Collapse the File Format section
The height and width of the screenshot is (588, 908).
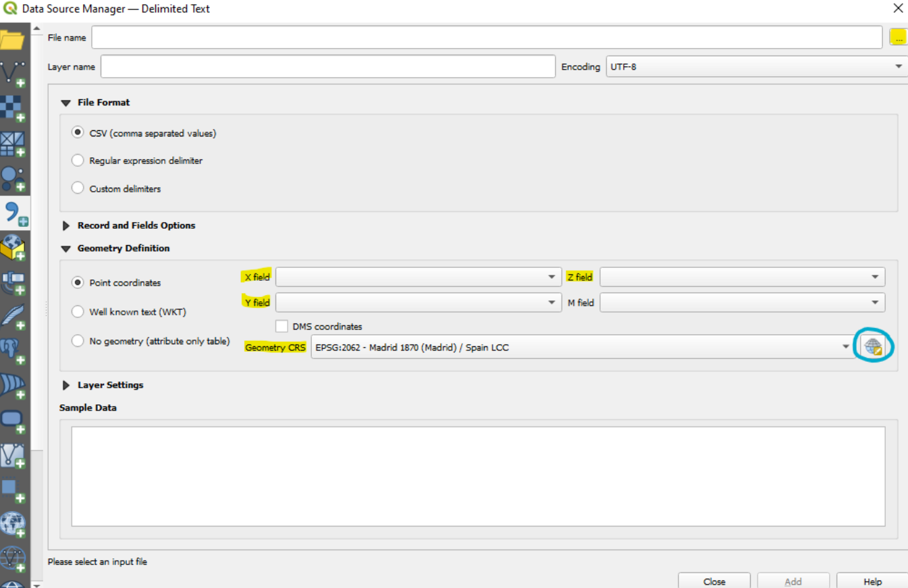coord(65,103)
